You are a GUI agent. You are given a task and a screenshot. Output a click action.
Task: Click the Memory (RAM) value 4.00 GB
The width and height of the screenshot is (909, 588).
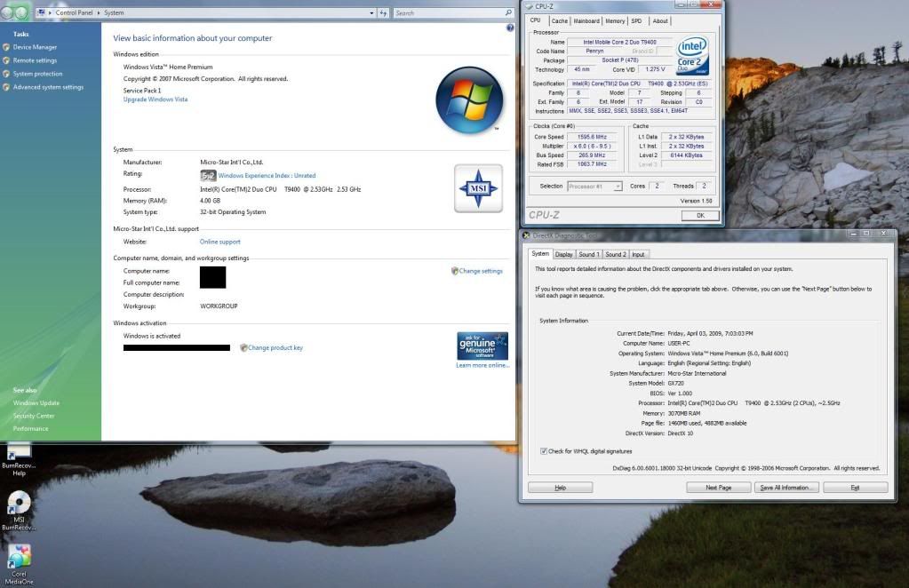[210, 201]
